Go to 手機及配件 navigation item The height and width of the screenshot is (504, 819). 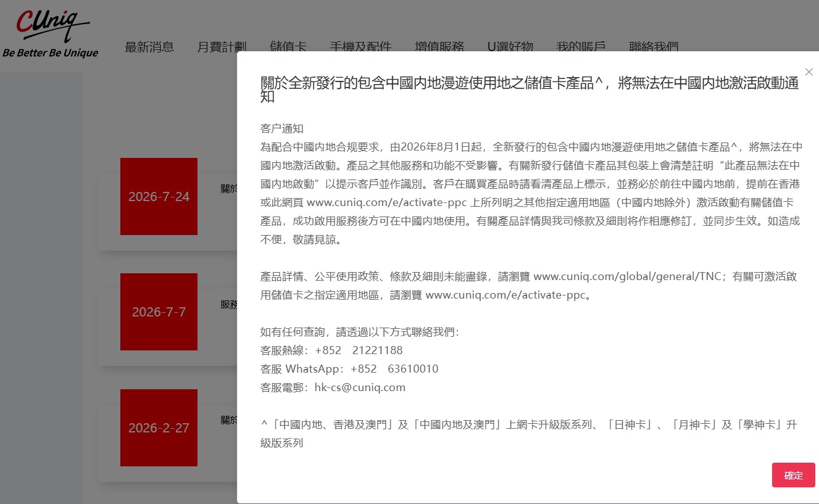coord(361,47)
